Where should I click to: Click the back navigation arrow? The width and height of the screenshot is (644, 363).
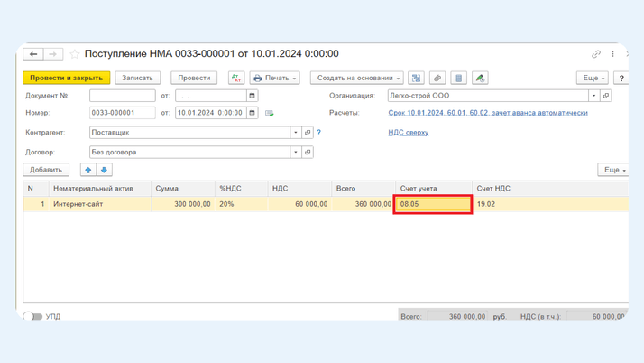(x=33, y=54)
